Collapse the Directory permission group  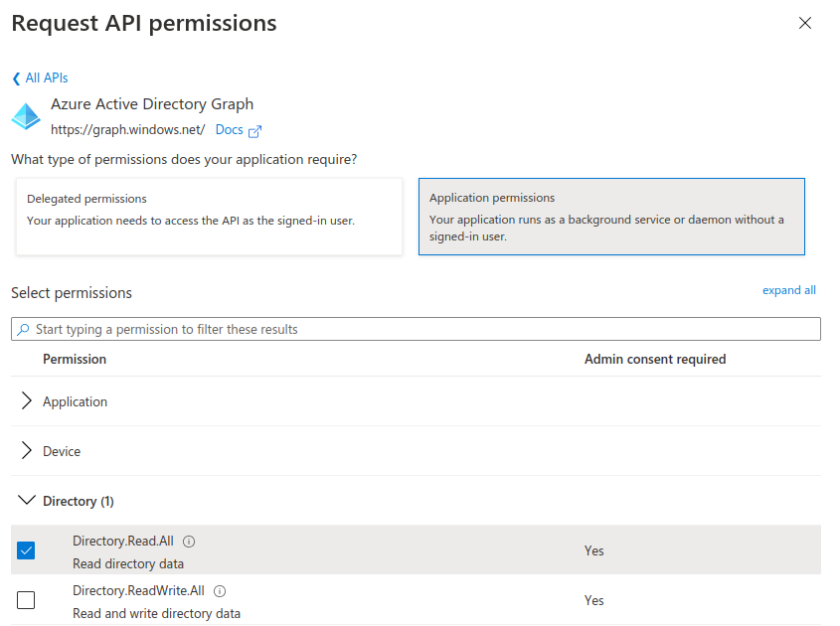click(x=27, y=501)
